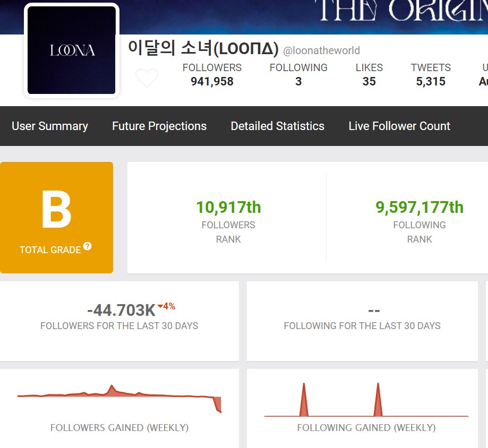Click the LOONA profile avatar
488x448 pixels.
(72, 50)
